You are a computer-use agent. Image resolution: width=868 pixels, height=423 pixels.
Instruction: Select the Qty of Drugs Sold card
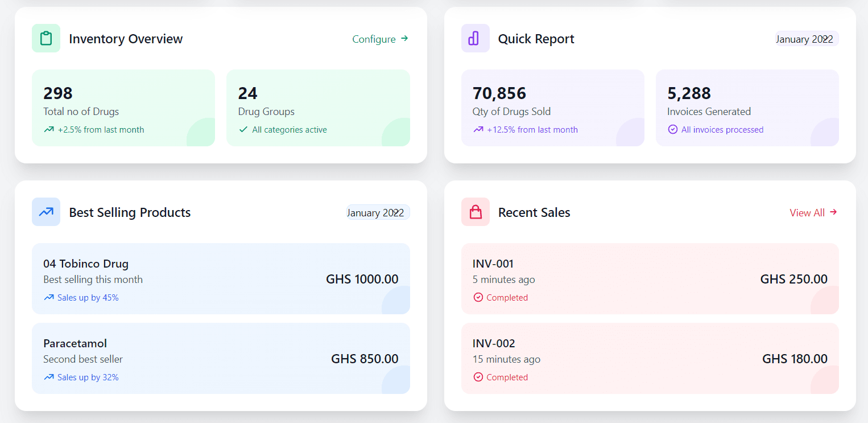(x=553, y=108)
